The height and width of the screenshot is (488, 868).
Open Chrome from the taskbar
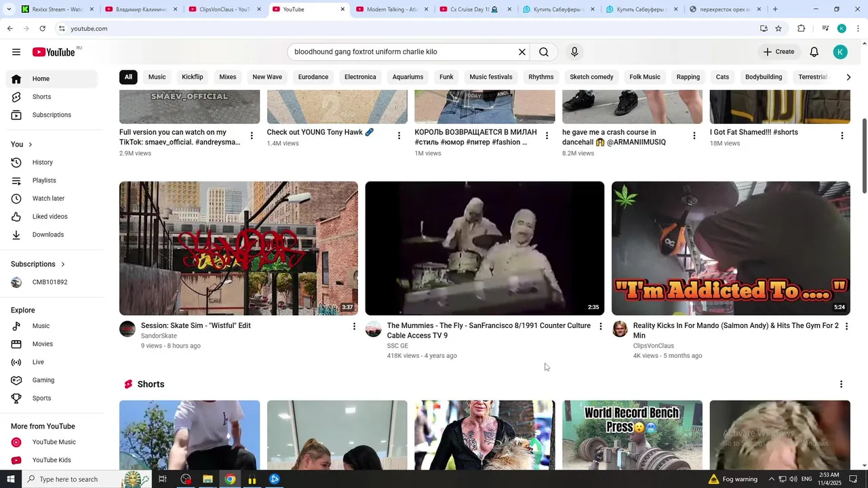[x=231, y=479]
